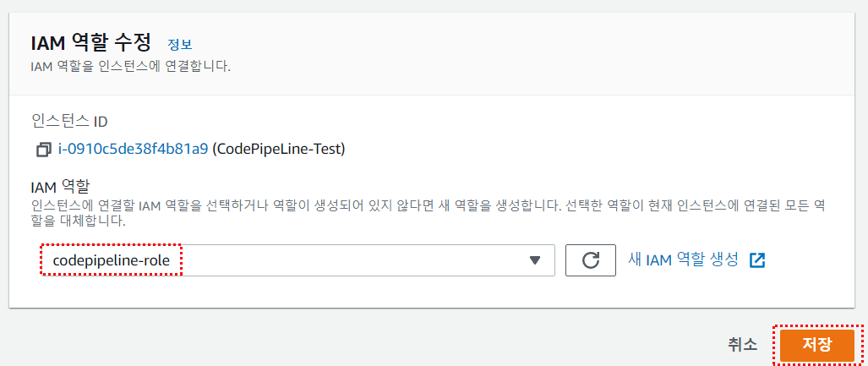868x366 pixels.
Task: Click the IAM 역할 field label
Action: [x=60, y=186]
